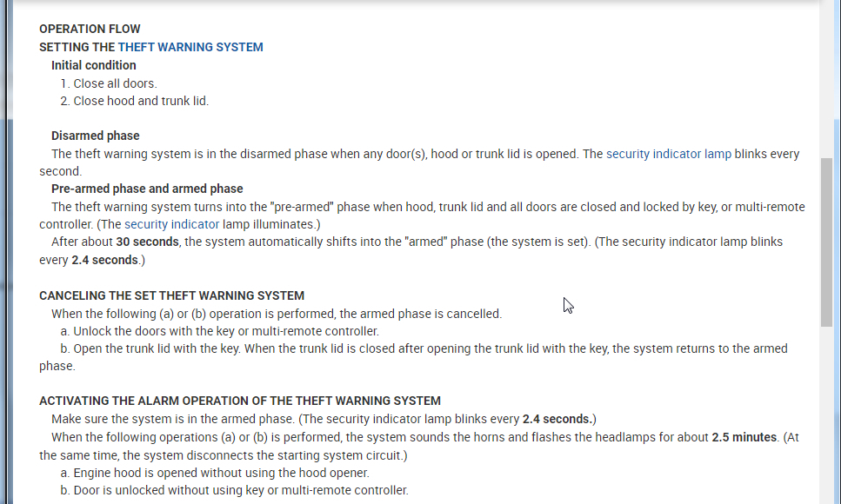Viewport: 841px width, 504px height.
Task: Click step "a. Unlock the doors with the key"
Action: [219, 331]
